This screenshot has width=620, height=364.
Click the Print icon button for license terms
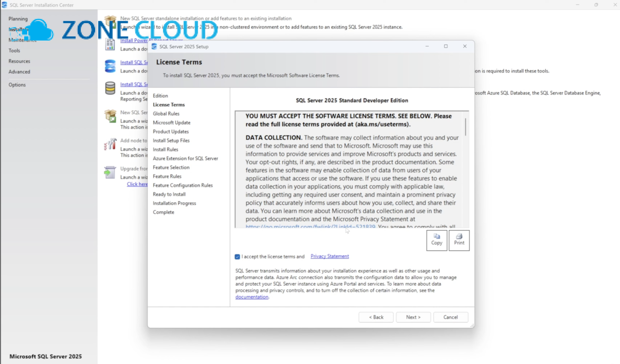(459, 240)
